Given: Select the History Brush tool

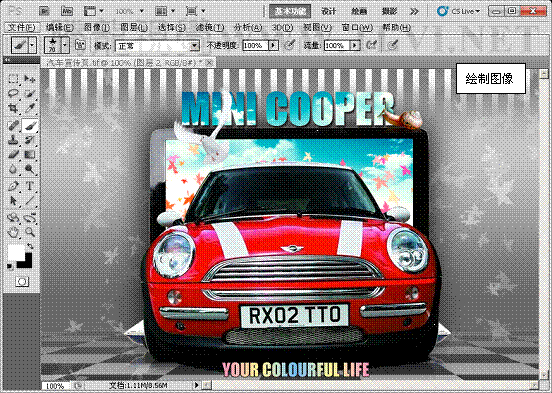Looking at the screenshot, I should [x=30, y=140].
